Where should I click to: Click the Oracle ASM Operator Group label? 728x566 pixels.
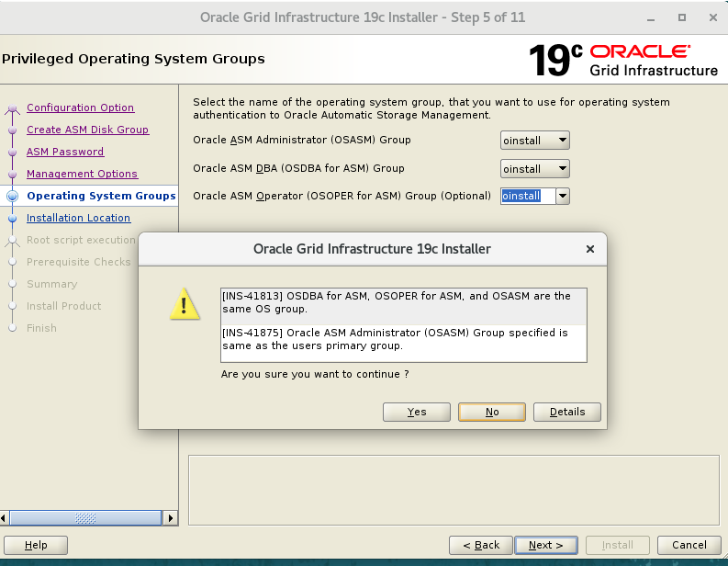[x=342, y=196]
